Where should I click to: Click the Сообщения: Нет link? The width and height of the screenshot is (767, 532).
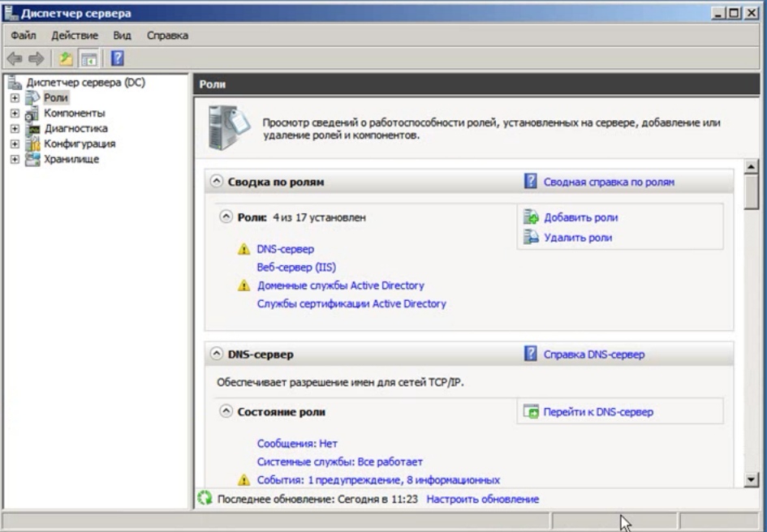297,444
